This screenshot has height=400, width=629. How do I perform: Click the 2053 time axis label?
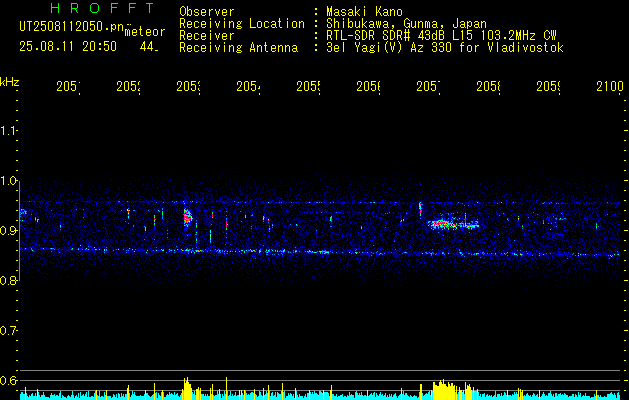click(189, 86)
